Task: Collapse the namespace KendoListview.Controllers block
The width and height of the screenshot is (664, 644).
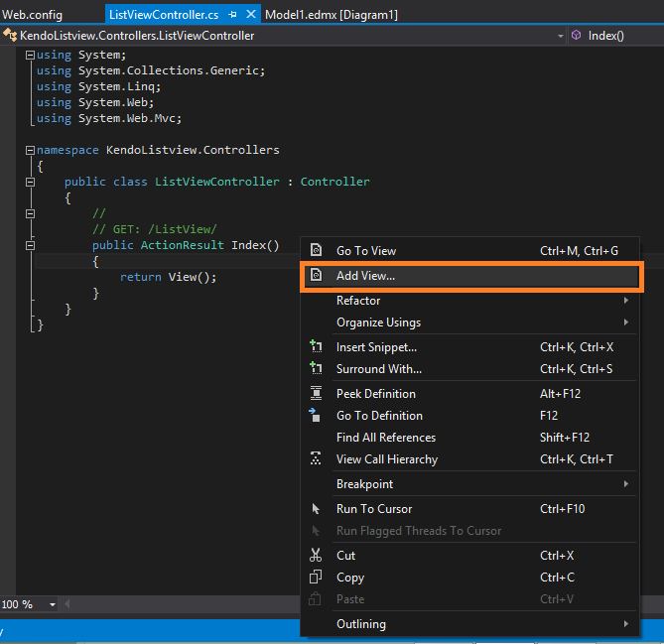Action: tap(30, 151)
